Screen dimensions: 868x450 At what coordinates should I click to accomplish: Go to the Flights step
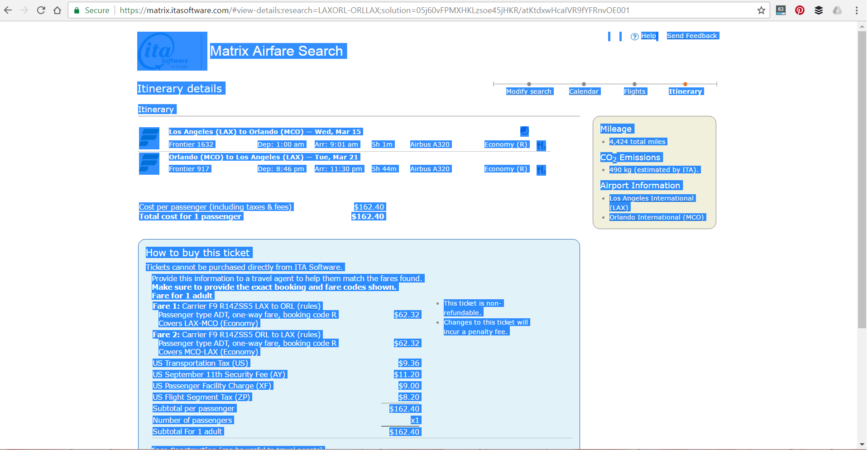[x=635, y=91]
